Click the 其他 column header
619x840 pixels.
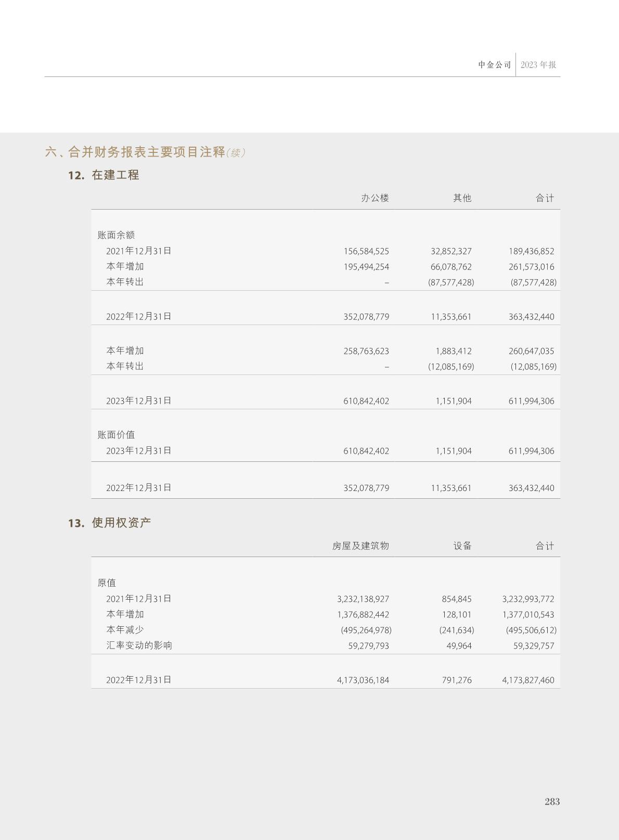[462, 198]
